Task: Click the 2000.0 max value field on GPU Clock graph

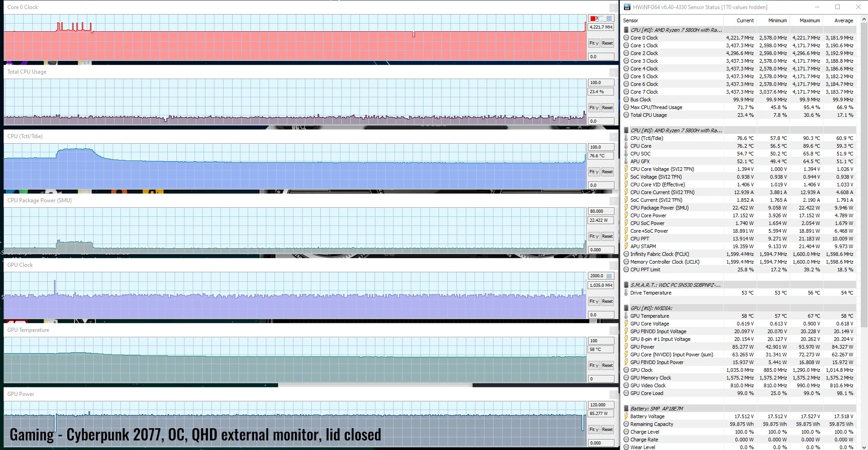Action: (x=597, y=276)
